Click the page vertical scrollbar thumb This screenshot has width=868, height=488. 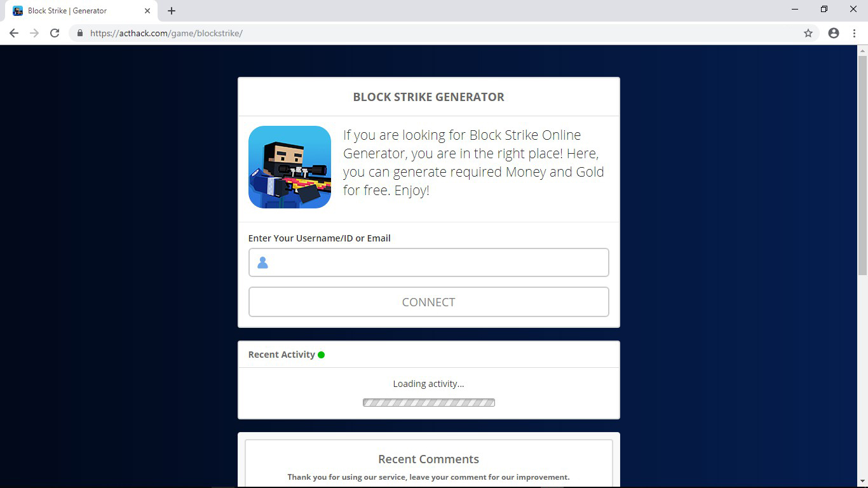tap(862, 165)
